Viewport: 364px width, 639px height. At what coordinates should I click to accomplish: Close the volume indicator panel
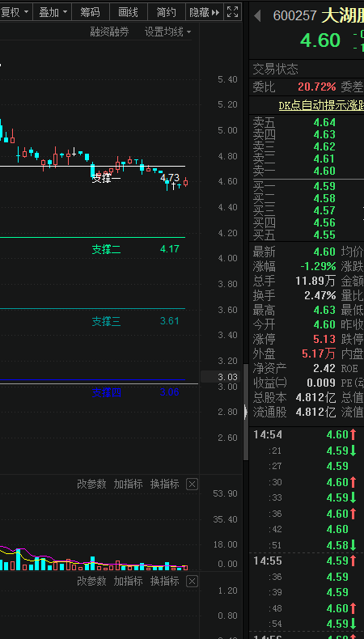coord(192,485)
